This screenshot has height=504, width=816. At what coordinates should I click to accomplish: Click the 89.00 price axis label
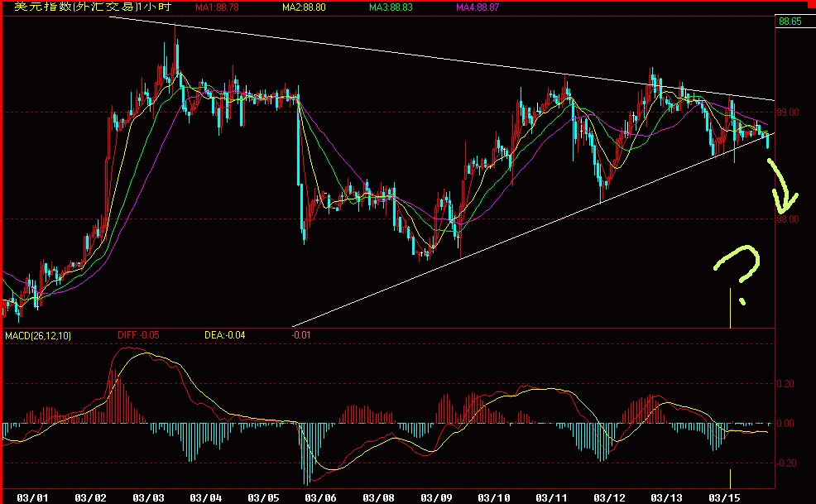click(x=788, y=112)
